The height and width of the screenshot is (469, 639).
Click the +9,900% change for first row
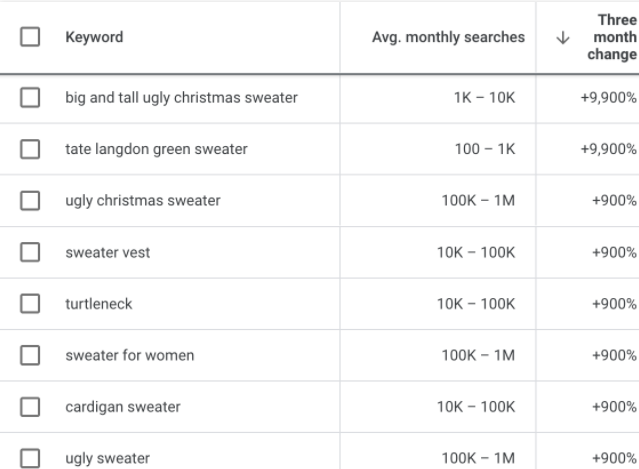tap(607, 98)
